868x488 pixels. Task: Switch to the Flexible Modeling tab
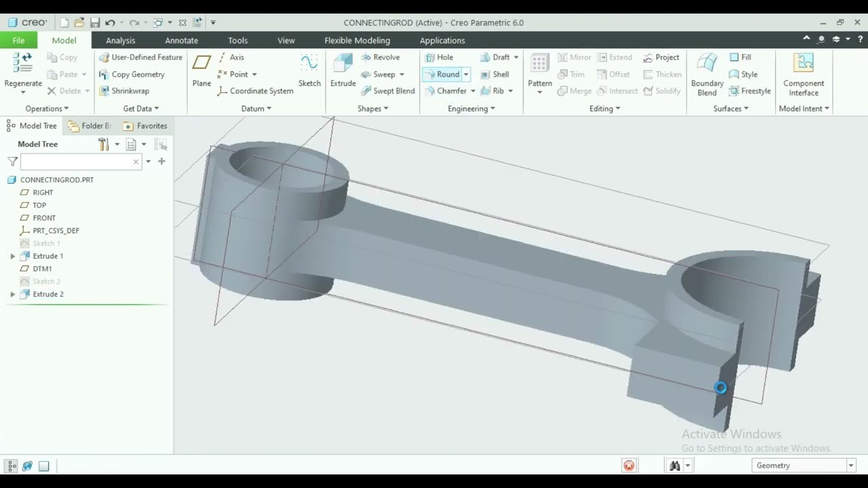(357, 40)
